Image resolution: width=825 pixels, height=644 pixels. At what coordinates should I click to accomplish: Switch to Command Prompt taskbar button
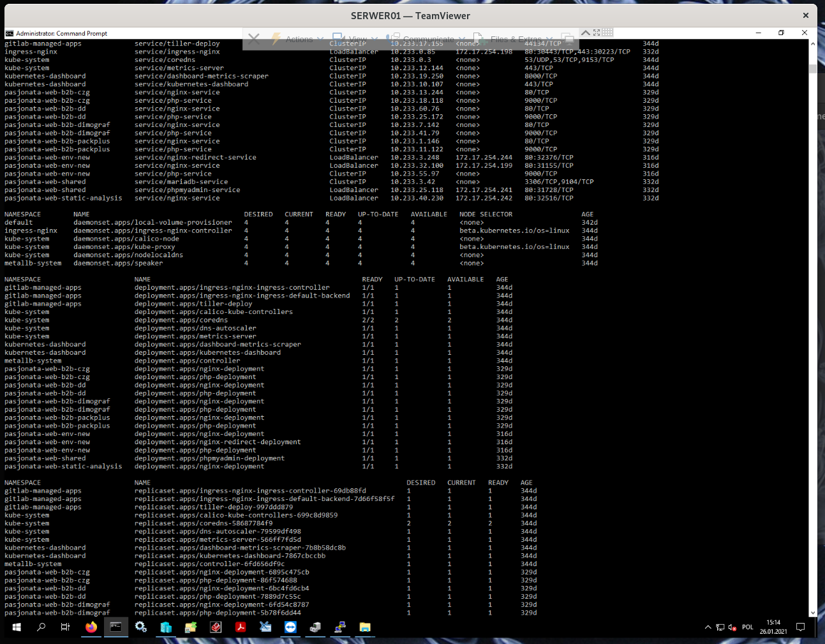point(115,627)
